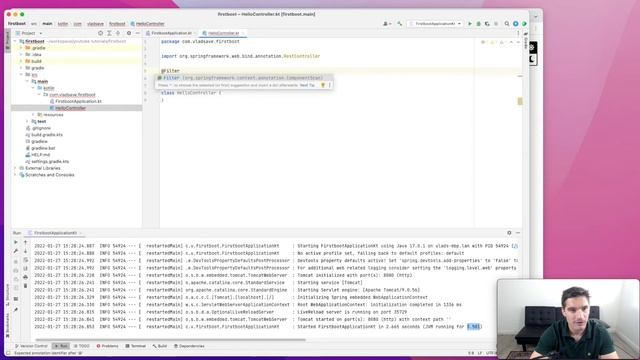Click the green arrow icon in the top-right toolbar
The width and height of the screenshot is (640, 360).
click(x=524, y=24)
